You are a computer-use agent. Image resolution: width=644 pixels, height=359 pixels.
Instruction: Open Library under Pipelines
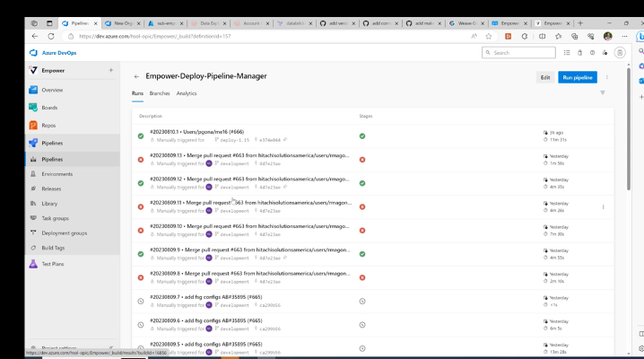(49, 204)
